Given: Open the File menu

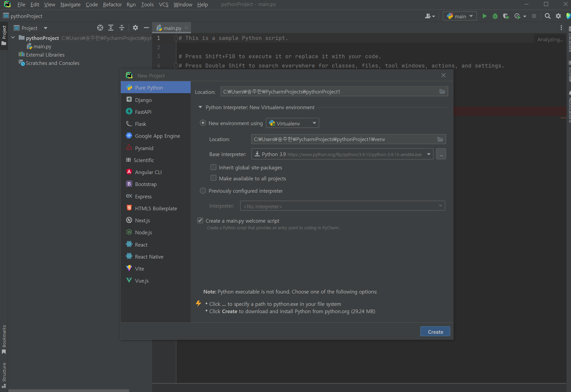Looking at the screenshot, I should click(x=21, y=4).
